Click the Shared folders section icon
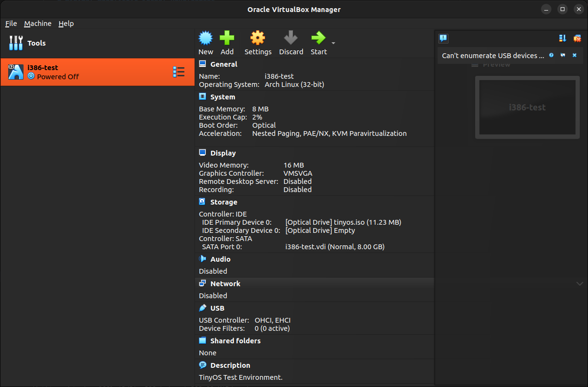 203,340
